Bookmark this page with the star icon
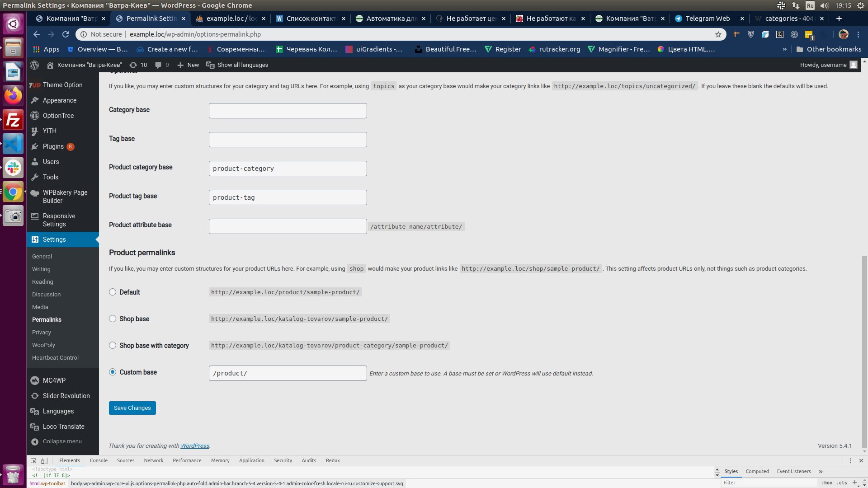Screen dimensions: 868x488 [x=718, y=34]
